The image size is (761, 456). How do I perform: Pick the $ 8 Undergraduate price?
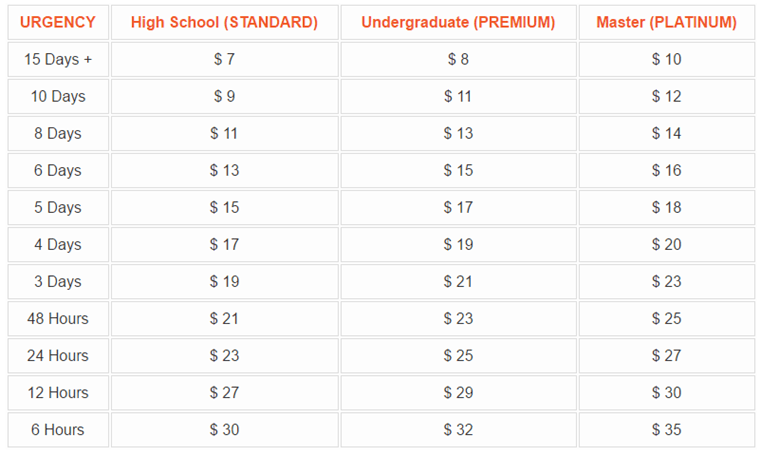tap(458, 59)
